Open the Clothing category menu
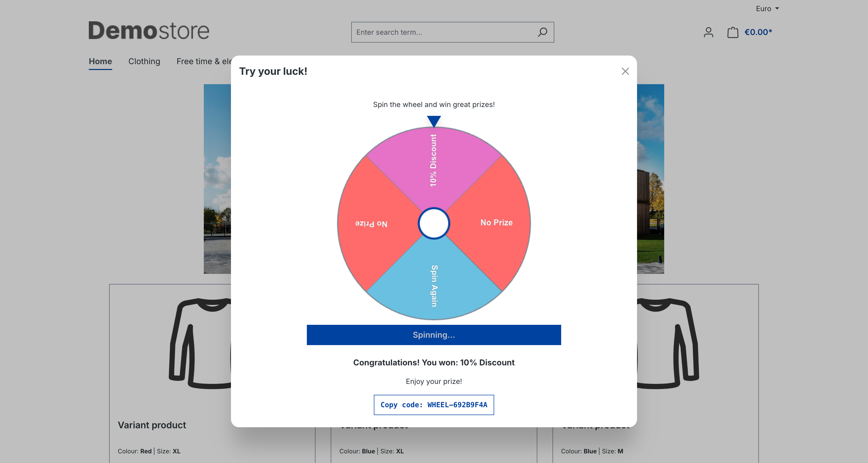Viewport: 868px width, 463px height. pos(144,61)
